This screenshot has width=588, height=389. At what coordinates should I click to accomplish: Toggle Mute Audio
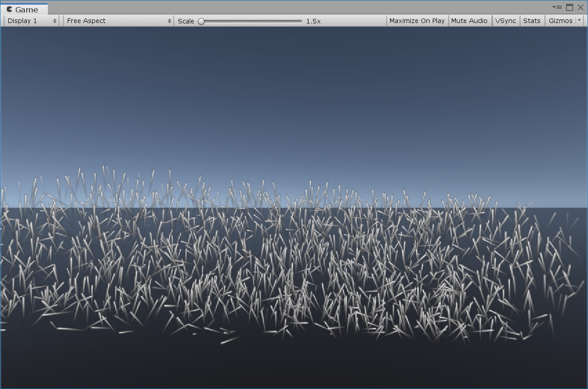point(469,21)
